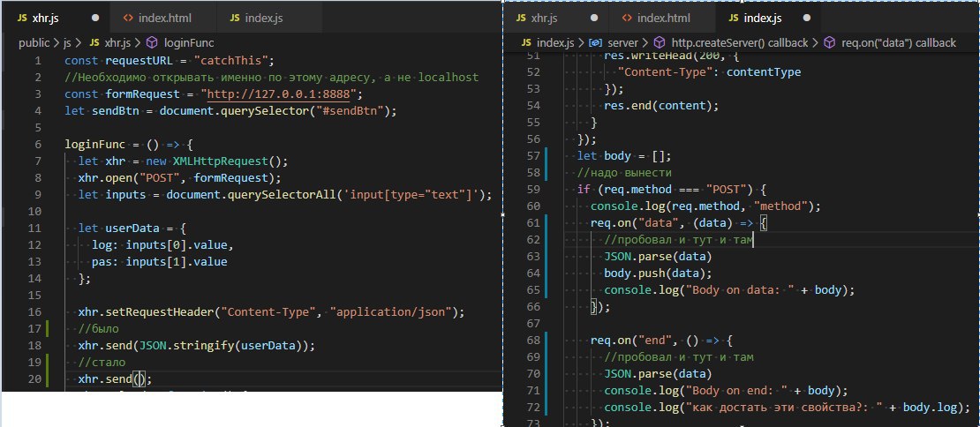Click JS icon before index.js breadcrumb
Viewport: 980px width, 427px height.
(x=526, y=42)
